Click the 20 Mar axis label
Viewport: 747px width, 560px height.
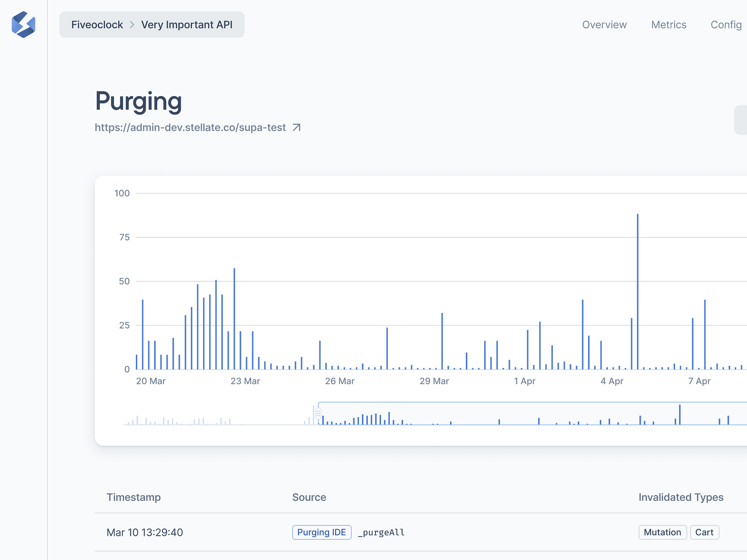[x=151, y=381]
